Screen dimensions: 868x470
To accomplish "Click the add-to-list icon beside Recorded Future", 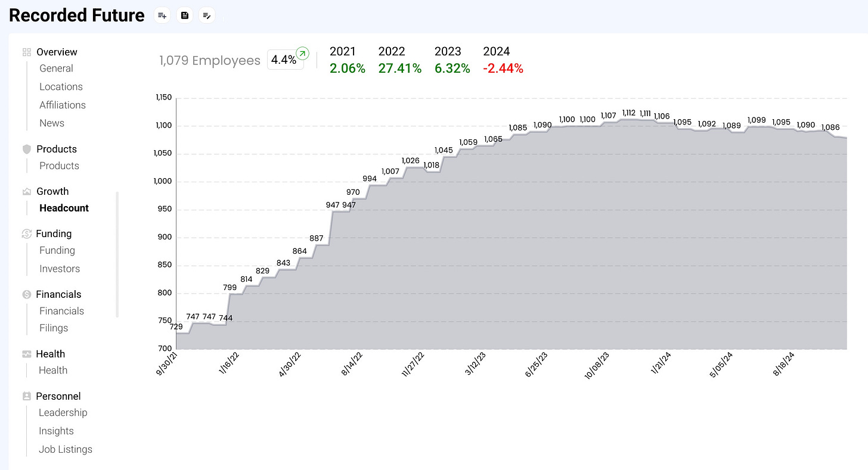I will pyautogui.click(x=162, y=15).
